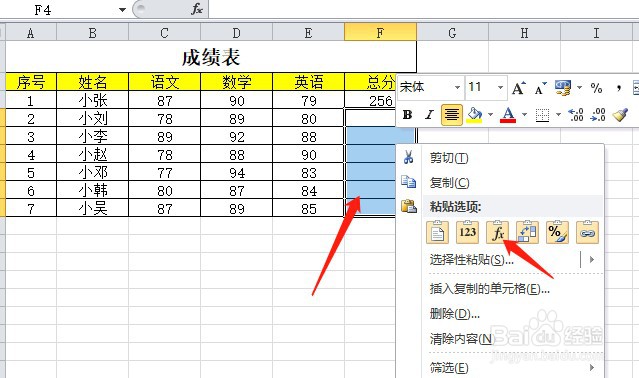Screen dimensions: 639x378
Task: Click the formula bar input area
Action: coord(424,9)
